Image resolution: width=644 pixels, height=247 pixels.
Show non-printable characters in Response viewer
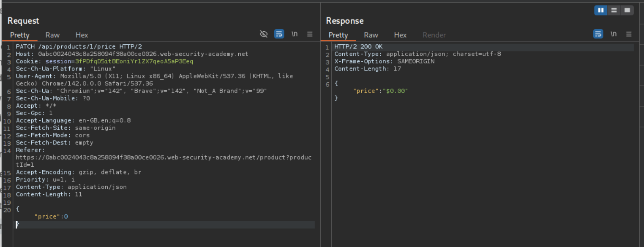614,34
